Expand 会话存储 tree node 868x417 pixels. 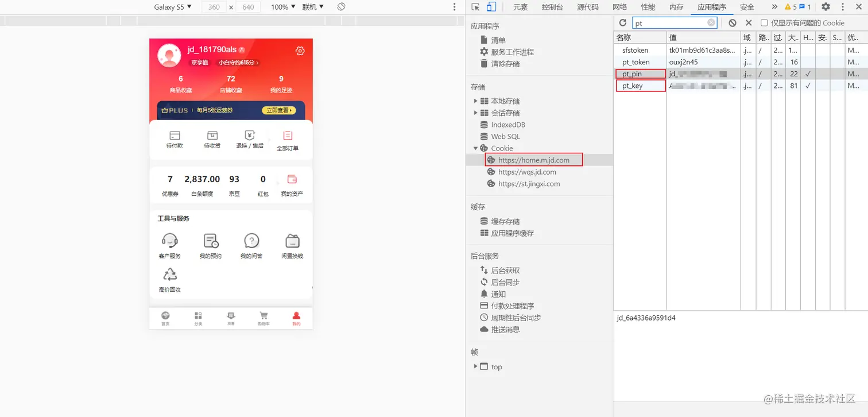475,113
